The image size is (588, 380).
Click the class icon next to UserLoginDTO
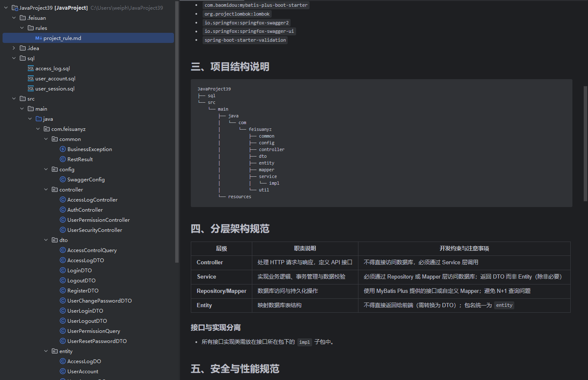63,311
